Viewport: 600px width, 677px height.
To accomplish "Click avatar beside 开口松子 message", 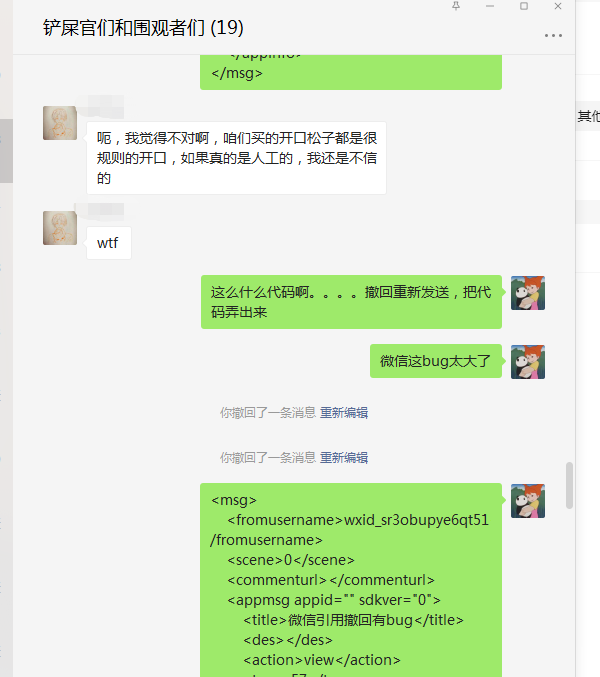I will click(60, 123).
